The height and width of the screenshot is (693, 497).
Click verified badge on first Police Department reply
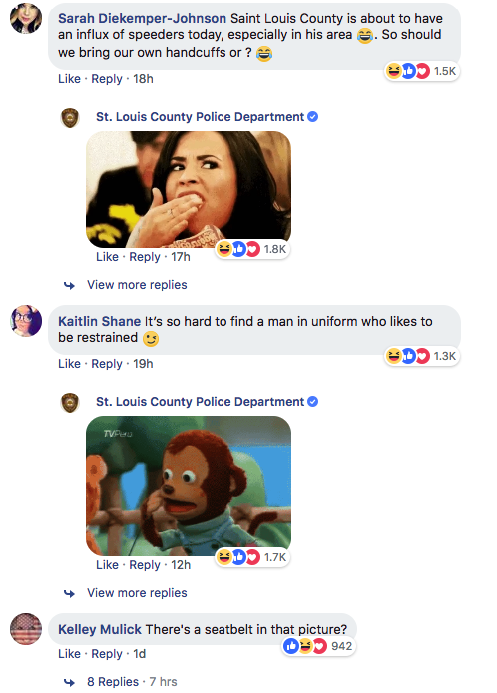tap(312, 117)
